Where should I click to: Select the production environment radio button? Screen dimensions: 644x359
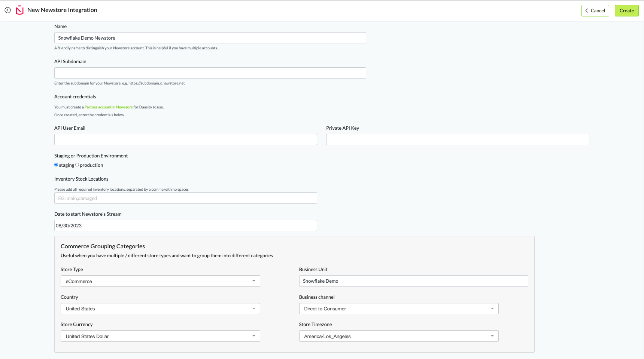77,165
